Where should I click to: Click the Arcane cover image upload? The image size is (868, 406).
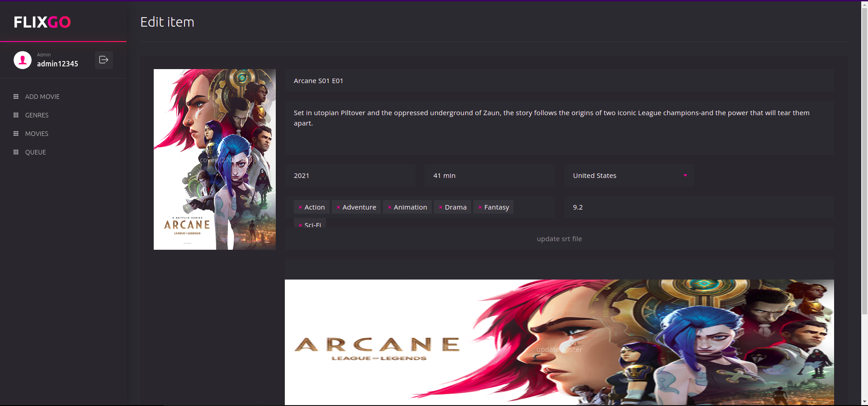click(215, 159)
